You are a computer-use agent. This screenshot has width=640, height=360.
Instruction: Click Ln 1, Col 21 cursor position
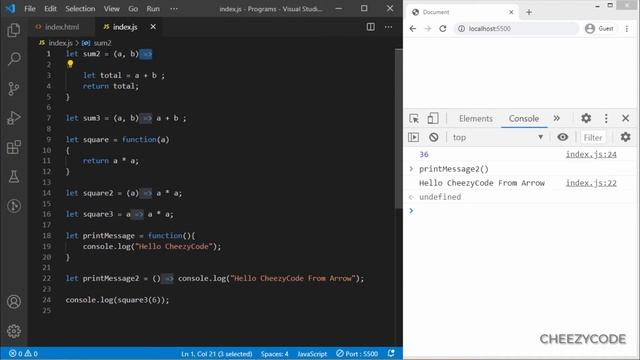pyautogui.click(x=217, y=353)
